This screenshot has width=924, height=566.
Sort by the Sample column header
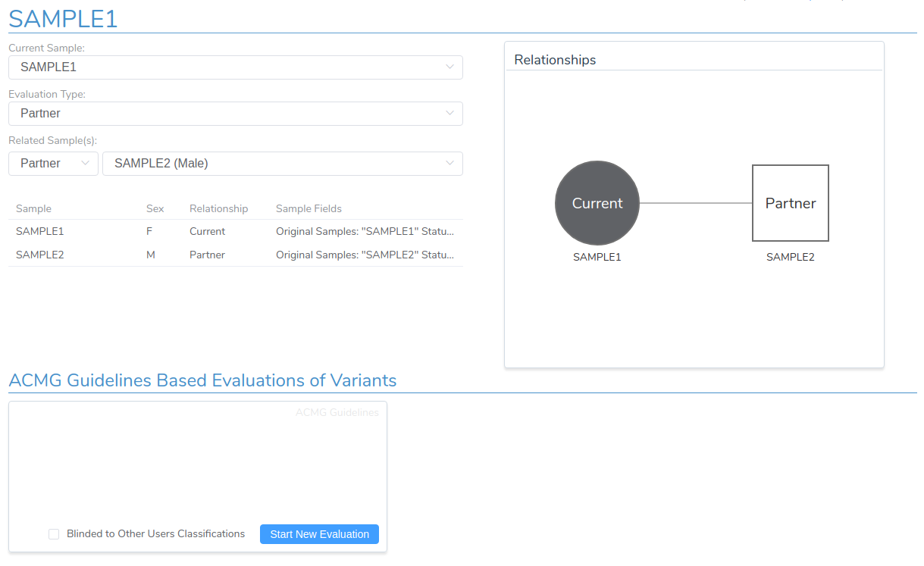(33, 208)
